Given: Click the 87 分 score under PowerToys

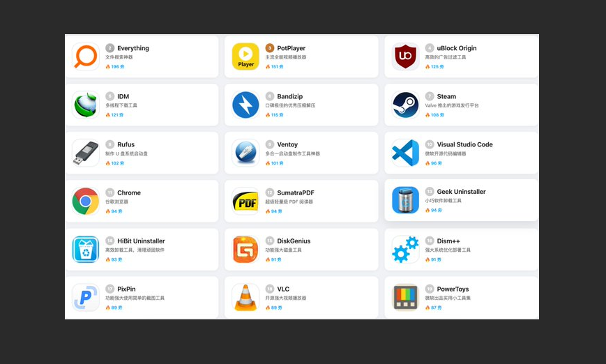Looking at the screenshot, I should (433, 308).
